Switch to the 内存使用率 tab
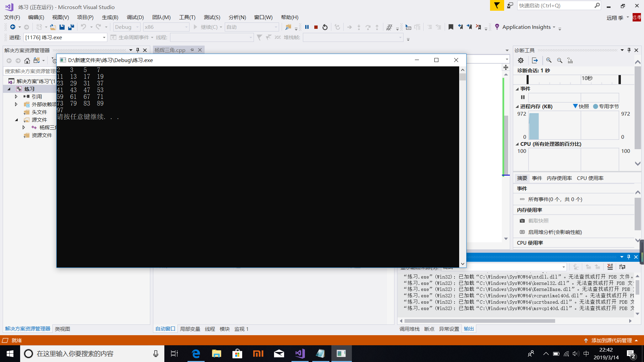 (559, 178)
